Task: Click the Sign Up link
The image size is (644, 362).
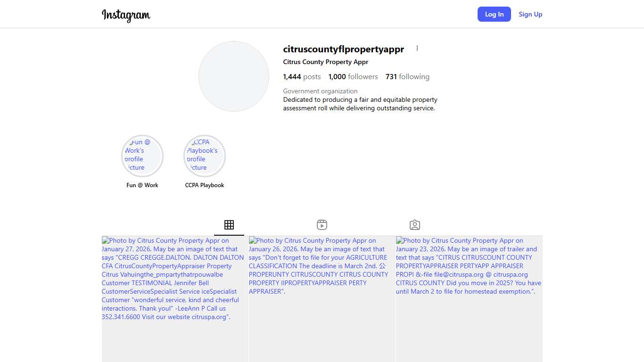Action: pos(530,14)
